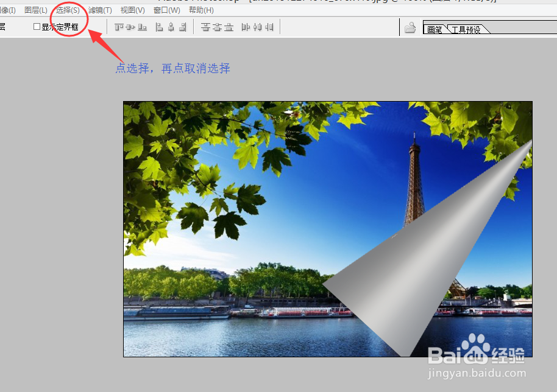Click the align bottom edges icon

click(x=143, y=27)
